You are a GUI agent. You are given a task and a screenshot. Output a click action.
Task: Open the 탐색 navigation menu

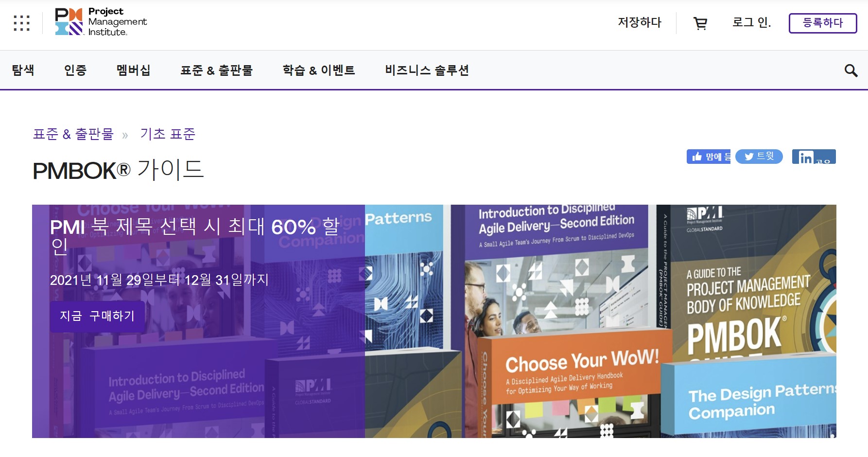23,70
